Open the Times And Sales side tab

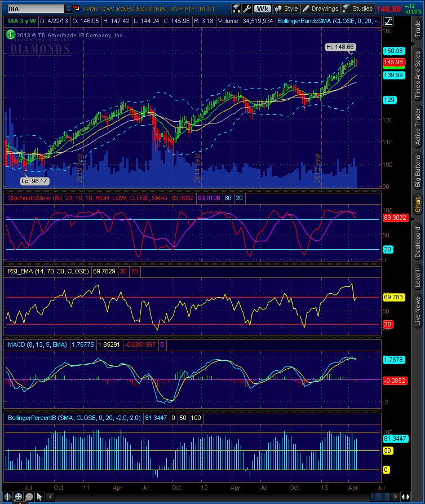[x=418, y=74]
